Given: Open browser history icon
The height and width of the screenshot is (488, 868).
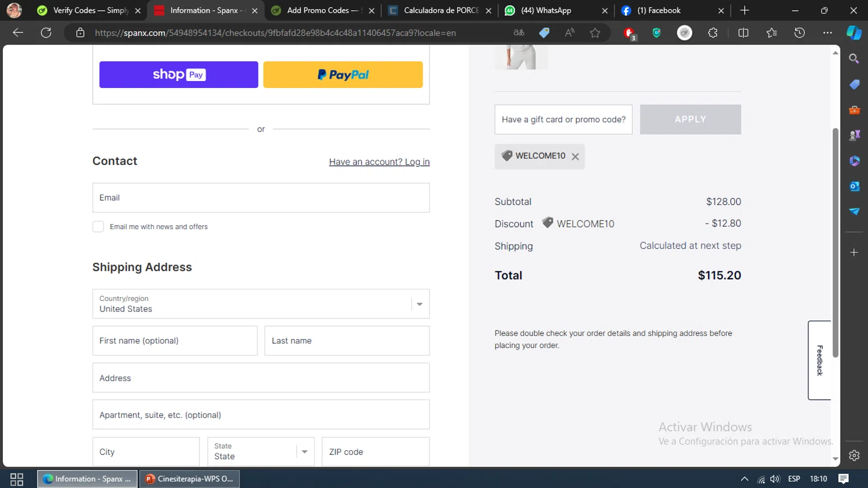Looking at the screenshot, I should point(800,33).
